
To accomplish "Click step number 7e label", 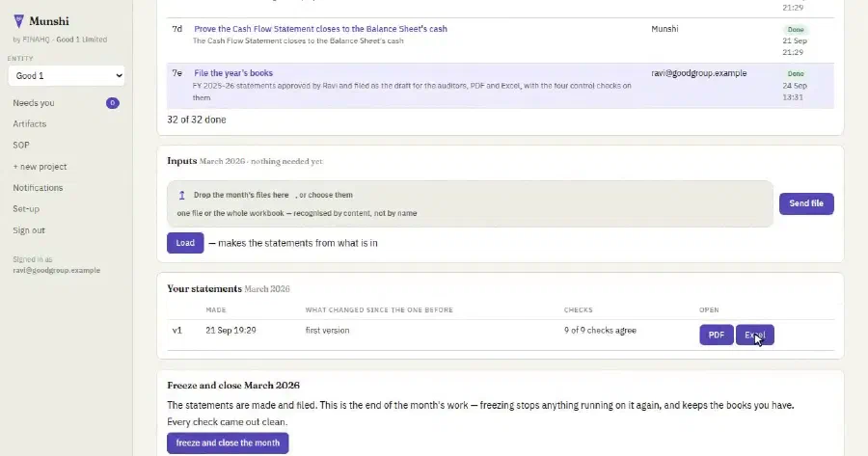I will point(177,73).
